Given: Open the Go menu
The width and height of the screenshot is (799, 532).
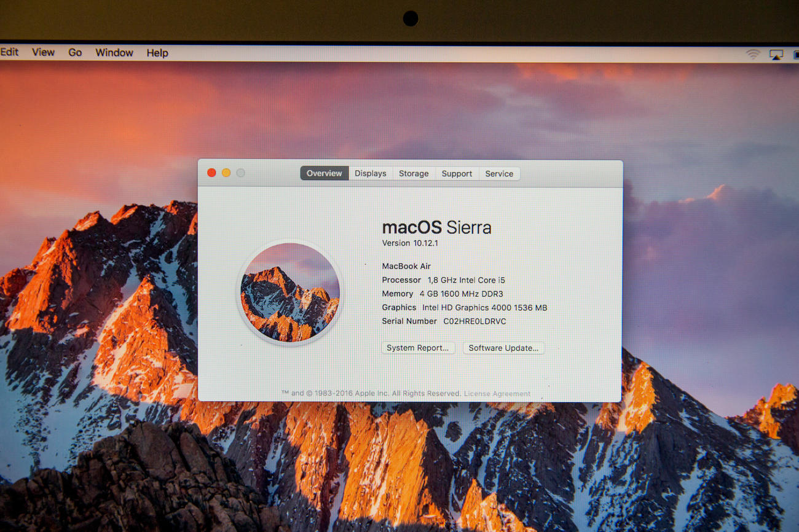Looking at the screenshot, I should coord(75,53).
